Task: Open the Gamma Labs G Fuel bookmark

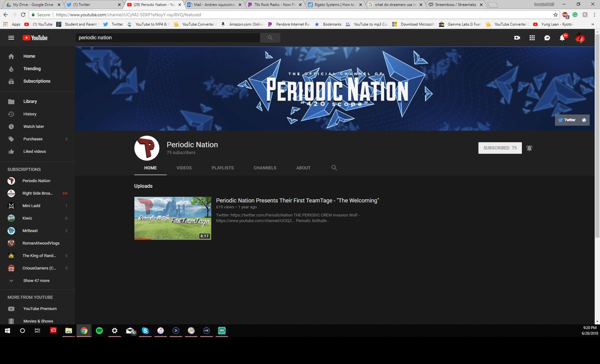Action: [460, 24]
